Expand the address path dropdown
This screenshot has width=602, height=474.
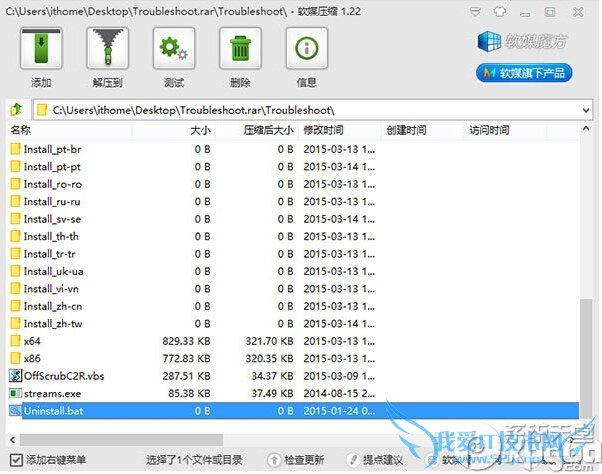[x=586, y=111]
